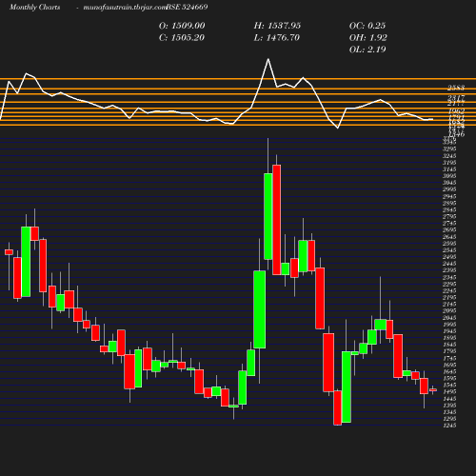This screenshot has height=476, width=476.
Task: Click the "OH: 1.92" readout
Action: tap(368, 38)
